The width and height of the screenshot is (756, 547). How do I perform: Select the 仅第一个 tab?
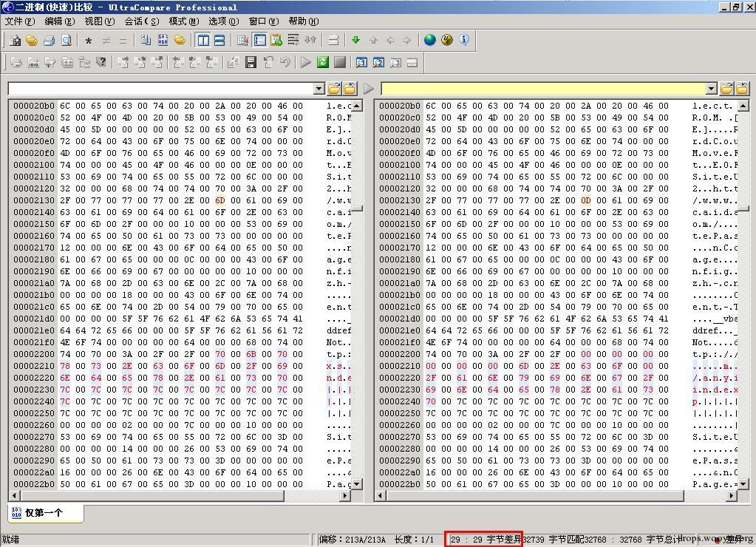click(44, 513)
